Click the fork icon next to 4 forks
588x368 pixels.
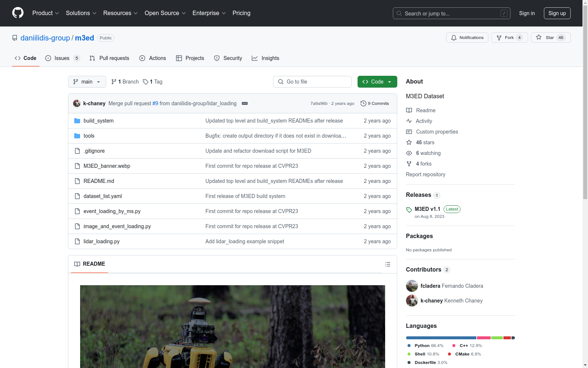coord(409,164)
